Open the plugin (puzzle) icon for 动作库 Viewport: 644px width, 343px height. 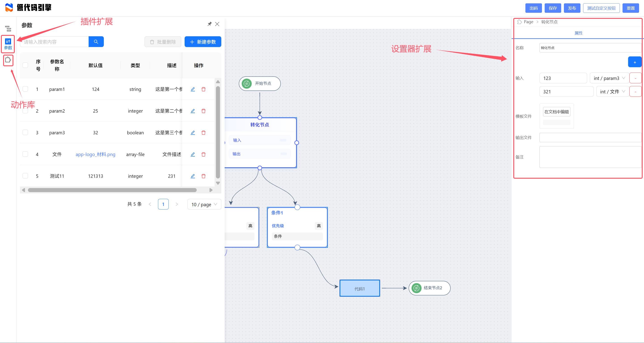(x=8, y=60)
